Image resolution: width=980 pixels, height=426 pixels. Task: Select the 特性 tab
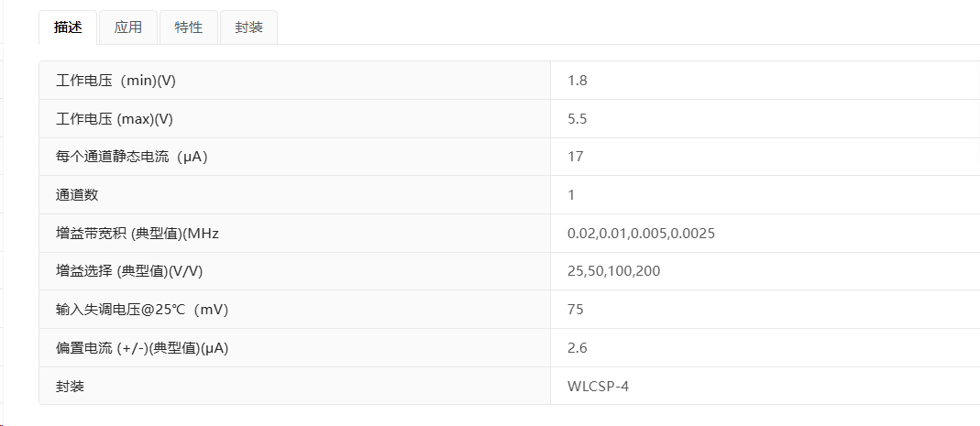coord(189,27)
